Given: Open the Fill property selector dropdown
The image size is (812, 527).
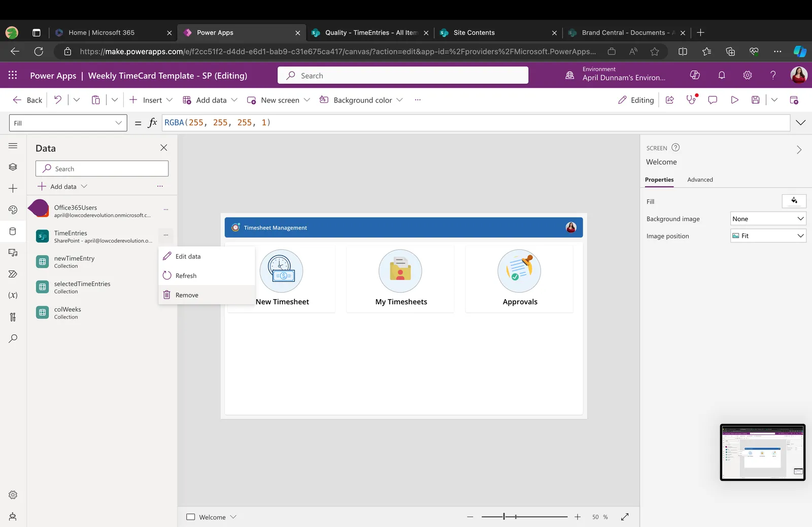Looking at the screenshot, I should click(x=68, y=123).
